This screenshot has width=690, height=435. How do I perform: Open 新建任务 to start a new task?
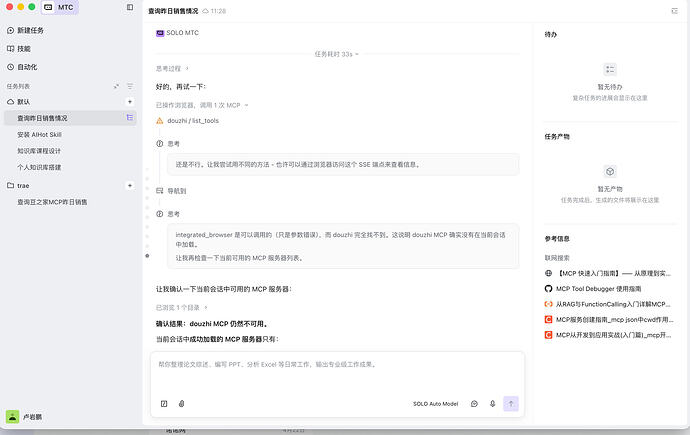[x=25, y=30]
